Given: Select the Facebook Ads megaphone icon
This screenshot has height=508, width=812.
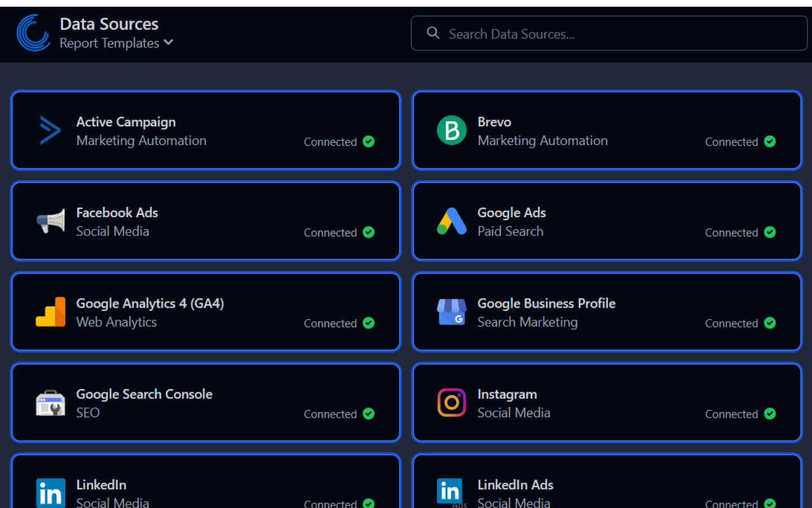Looking at the screenshot, I should click(50, 221).
